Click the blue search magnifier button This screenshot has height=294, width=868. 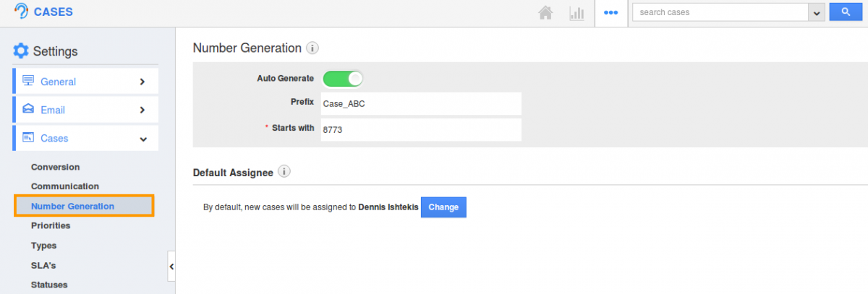click(845, 12)
